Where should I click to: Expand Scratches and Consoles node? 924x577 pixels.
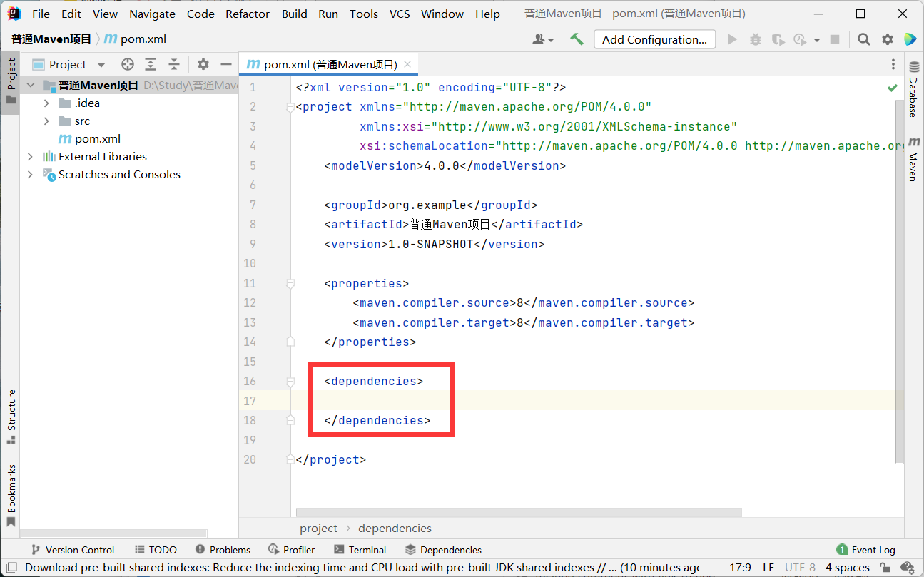click(x=30, y=174)
